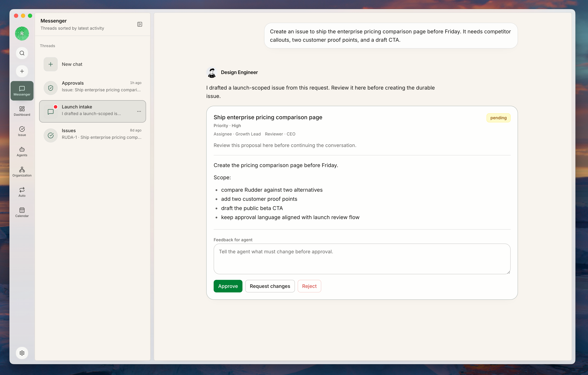Open search from the left rail
Viewport: 588px width, 375px height.
point(22,53)
